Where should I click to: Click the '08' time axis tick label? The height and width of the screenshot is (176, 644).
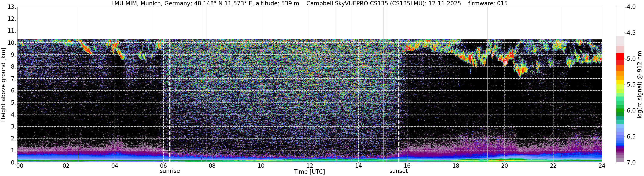pos(212,166)
